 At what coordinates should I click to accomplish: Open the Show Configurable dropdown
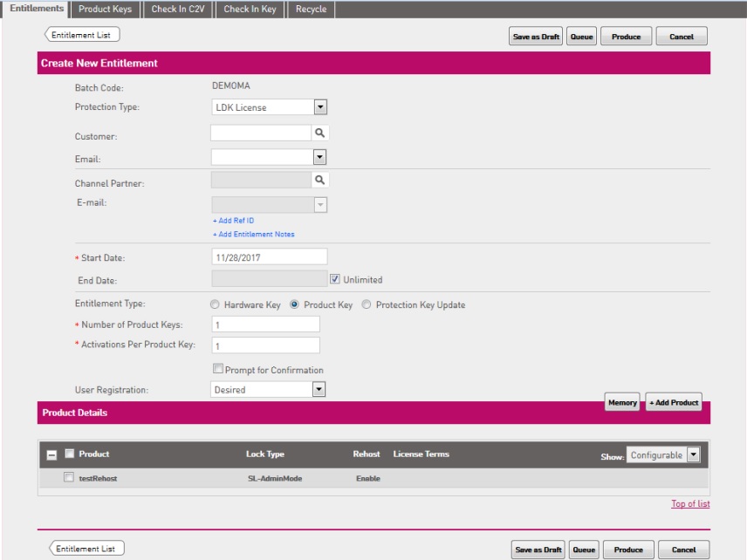(x=693, y=455)
